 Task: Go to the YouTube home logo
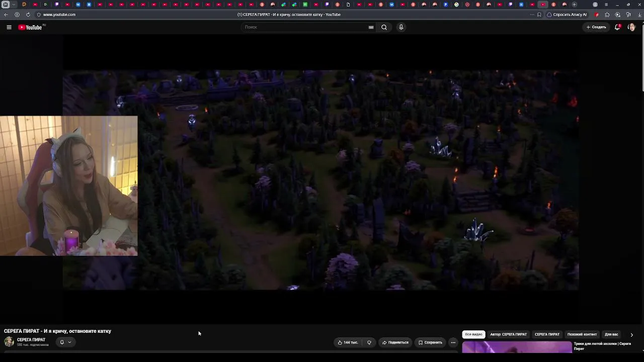pos(31,27)
